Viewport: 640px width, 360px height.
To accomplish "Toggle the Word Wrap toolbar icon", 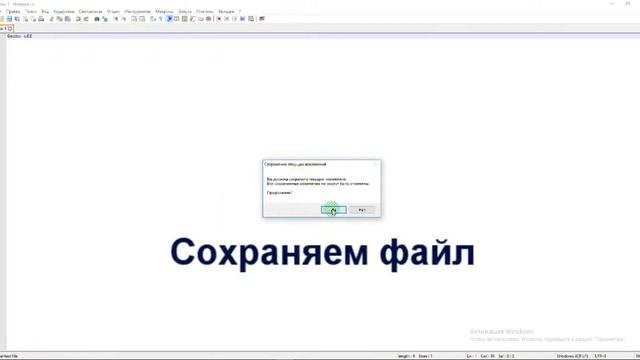I will click(153, 19).
